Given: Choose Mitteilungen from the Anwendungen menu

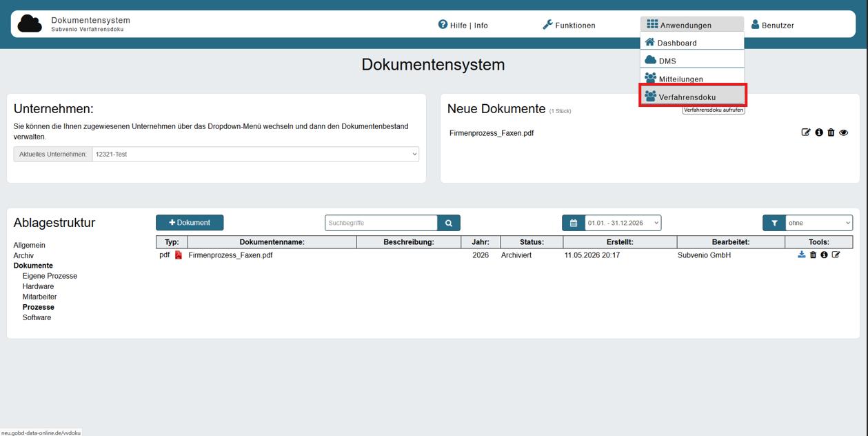Looking at the screenshot, I should 692,79.
